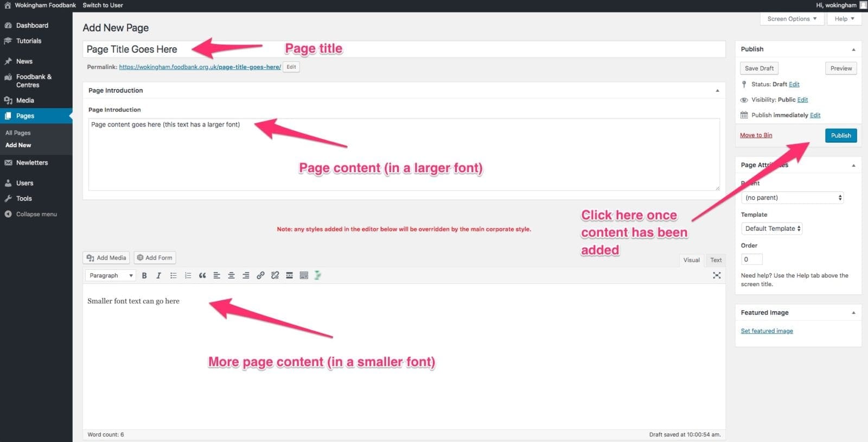Align text center
The height and width of the screenshot is (442, 868).
(232, 275)
